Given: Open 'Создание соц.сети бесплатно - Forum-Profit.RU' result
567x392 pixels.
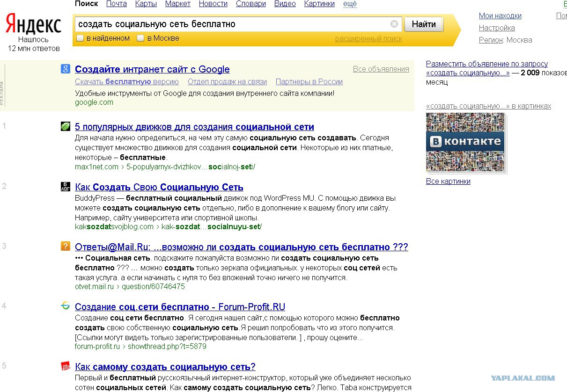Looking at the screenshot, I should [180, 307].
